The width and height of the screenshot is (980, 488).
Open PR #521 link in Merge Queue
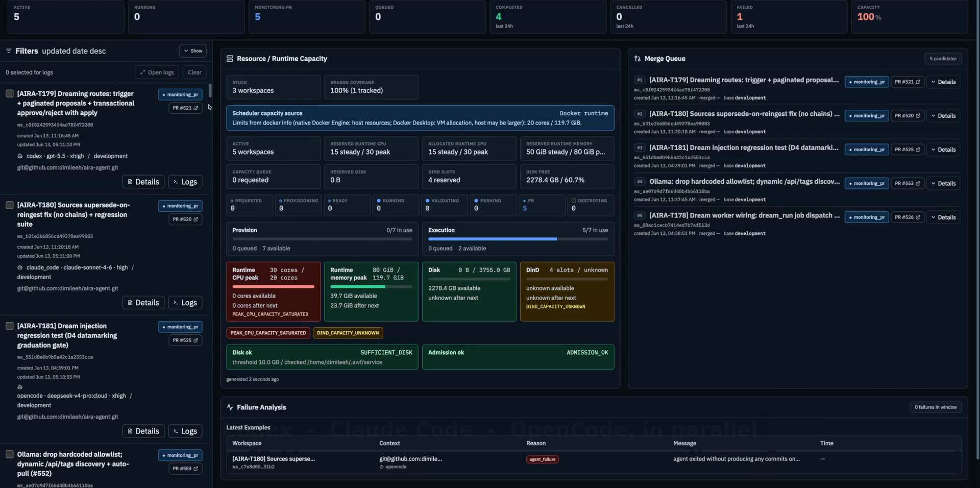pos(908,82)
